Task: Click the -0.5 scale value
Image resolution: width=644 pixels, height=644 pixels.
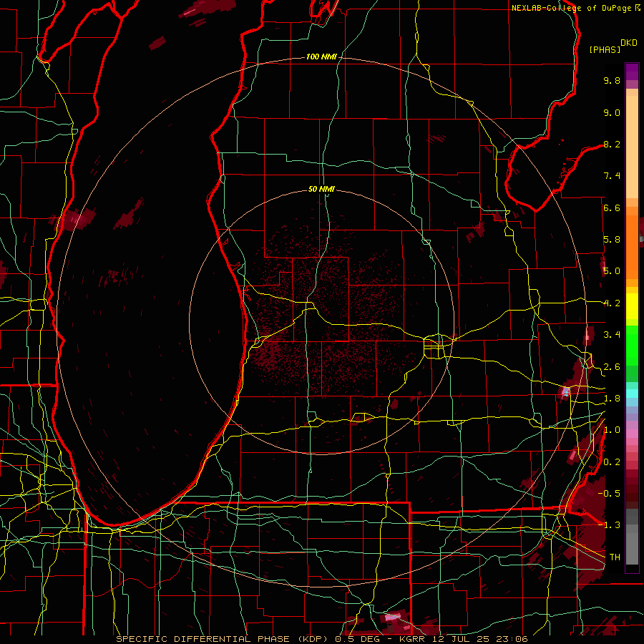Action: 610,493
